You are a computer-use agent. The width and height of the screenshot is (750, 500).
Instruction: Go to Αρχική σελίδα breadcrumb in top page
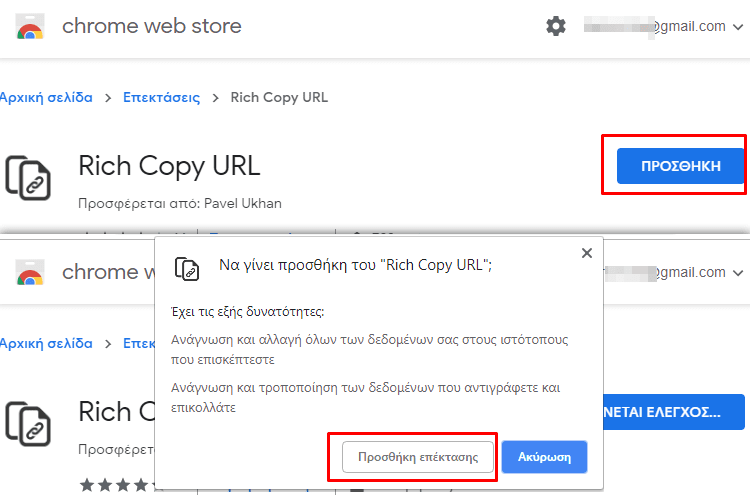46,98
